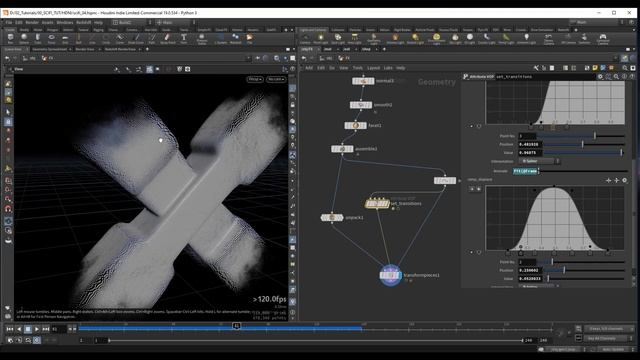The height and width of the screenshot is (360, 640).
Task: Open the Windows menu
Action: [x=64, y=22]
